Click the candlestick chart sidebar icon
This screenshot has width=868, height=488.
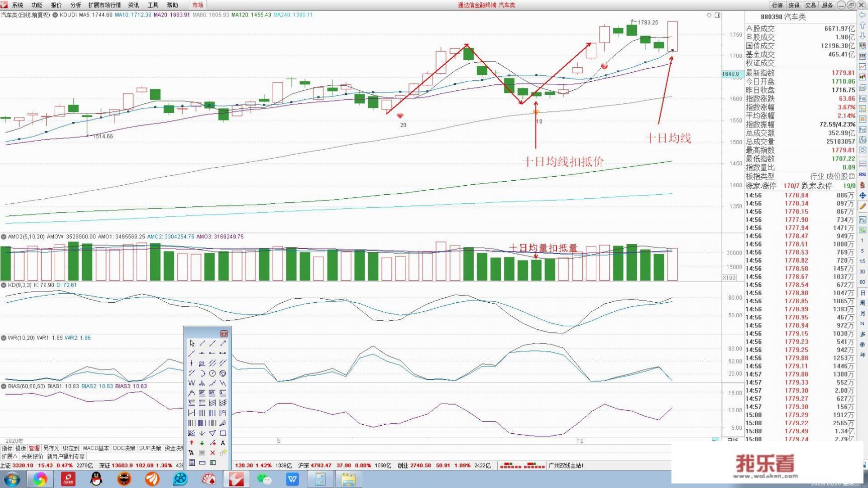pyautogui.click(x=862, y=77)
